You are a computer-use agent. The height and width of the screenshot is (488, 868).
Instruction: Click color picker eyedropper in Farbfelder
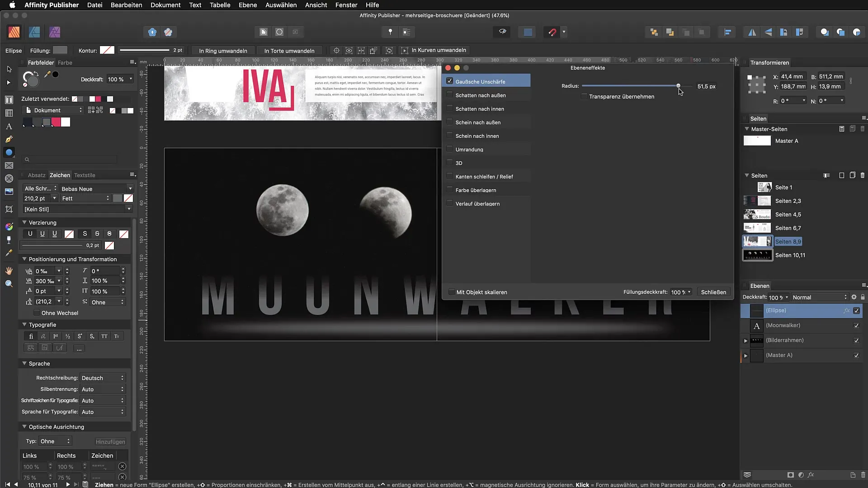47,74
